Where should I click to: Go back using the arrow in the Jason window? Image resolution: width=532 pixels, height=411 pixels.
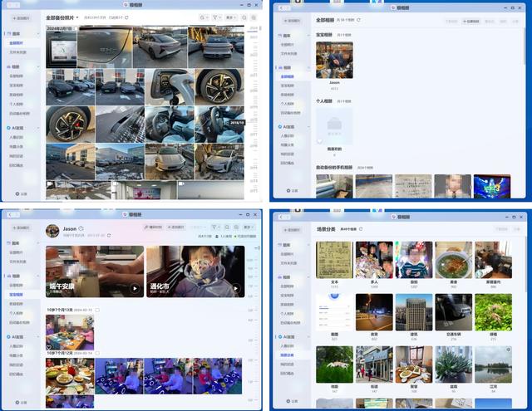click(x=10, y=214)
